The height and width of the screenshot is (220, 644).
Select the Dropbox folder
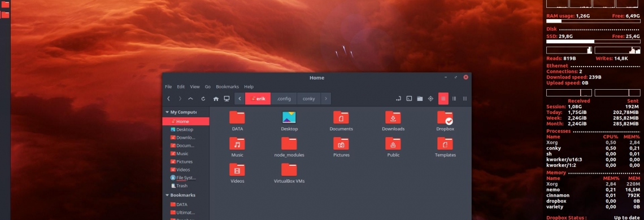[x=445, y=121]
